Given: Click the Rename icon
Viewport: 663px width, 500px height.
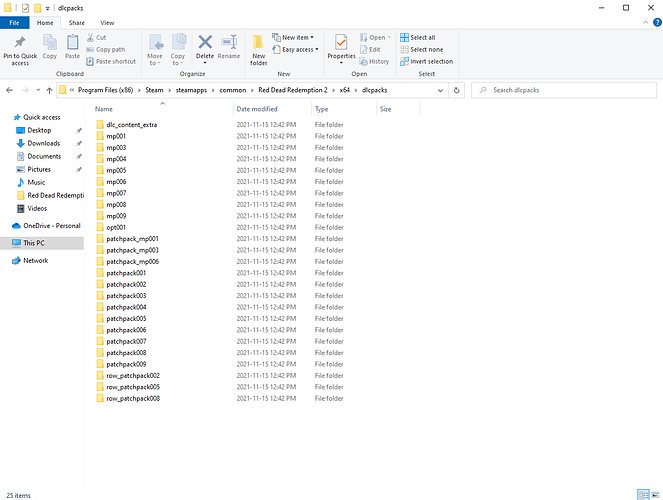Looking at the screenshot, I should (x=229, y=42).
